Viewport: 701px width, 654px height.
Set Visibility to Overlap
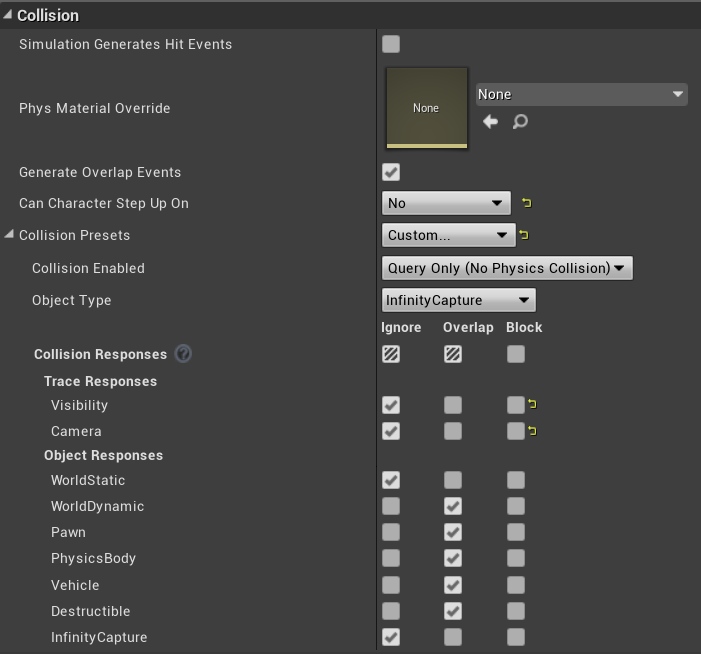453,405
